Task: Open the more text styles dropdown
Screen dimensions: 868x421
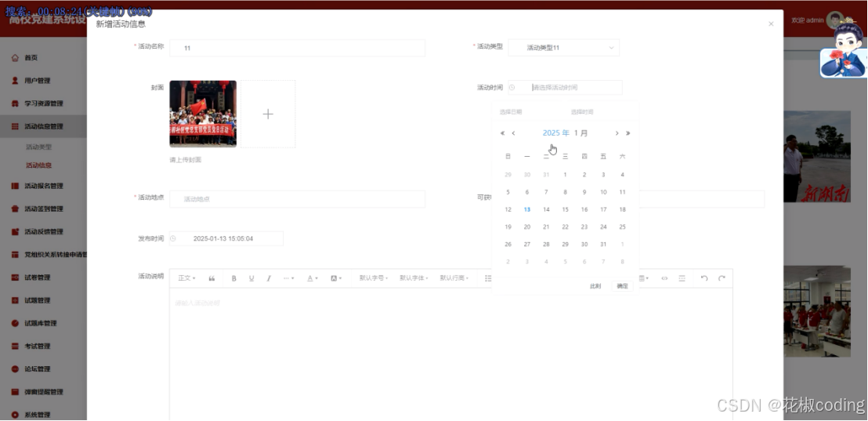Action: pyautogui.click(x=288, y=278)
